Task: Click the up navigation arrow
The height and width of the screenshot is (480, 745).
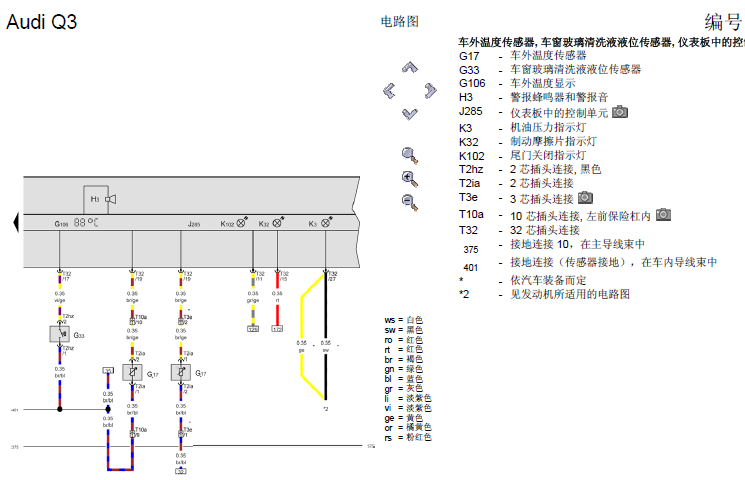Action: [410, 67]
